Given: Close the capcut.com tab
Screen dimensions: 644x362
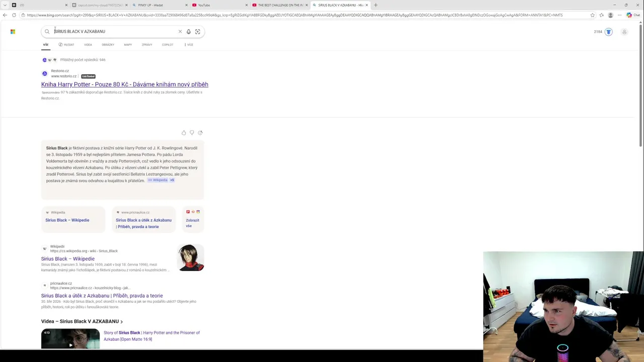Looking at the screenshot, I should (127, 5).
